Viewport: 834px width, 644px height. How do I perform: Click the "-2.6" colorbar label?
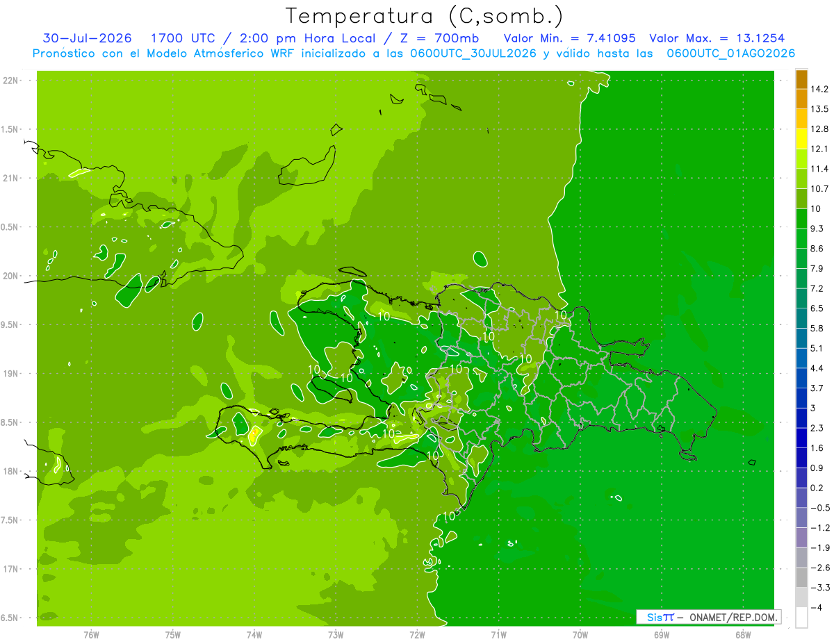point(819,568)
